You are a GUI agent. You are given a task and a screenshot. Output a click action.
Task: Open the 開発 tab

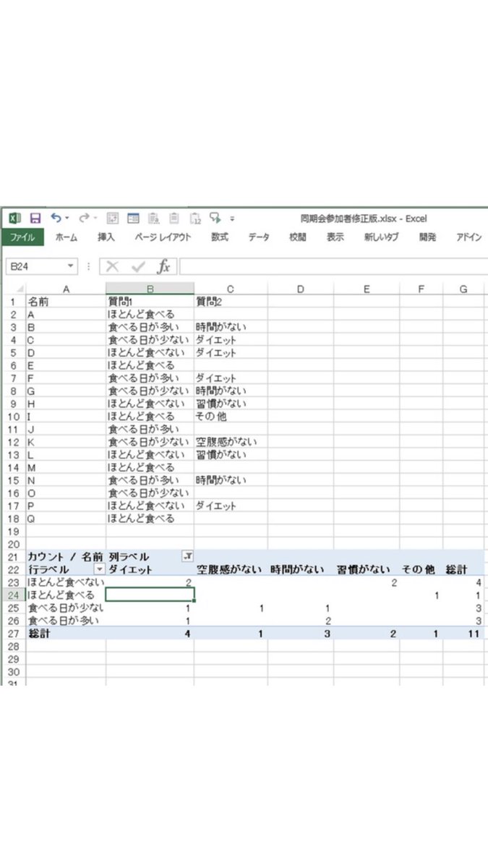427,237
